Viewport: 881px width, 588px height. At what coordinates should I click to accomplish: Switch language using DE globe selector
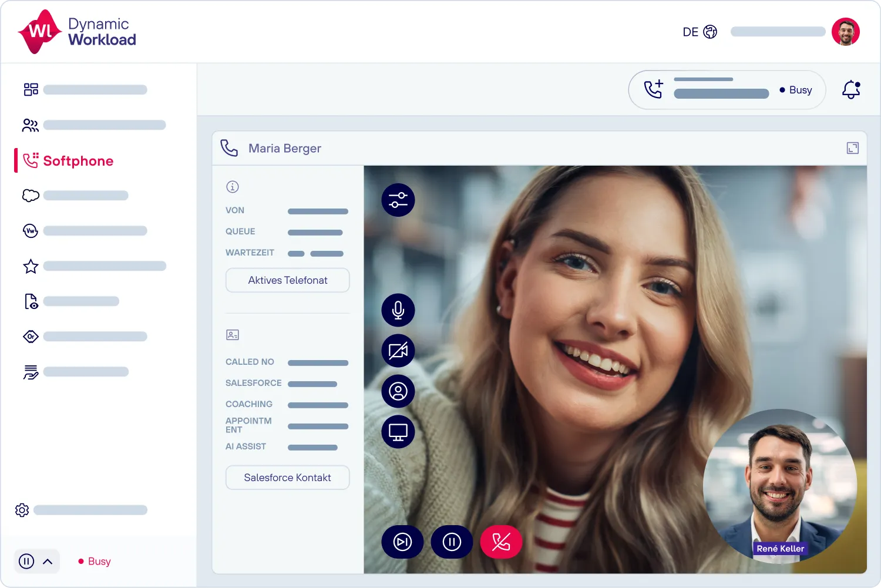(700, 32)
